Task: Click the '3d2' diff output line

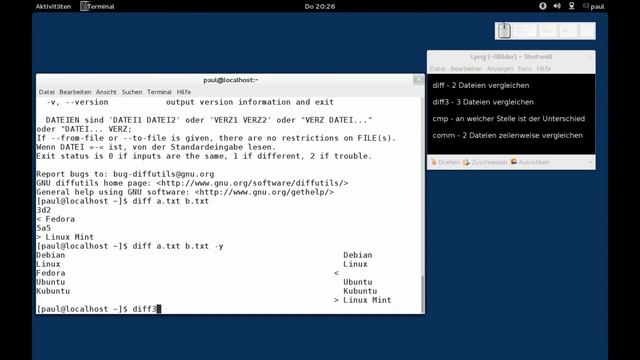Action: (x=44, y=210)
